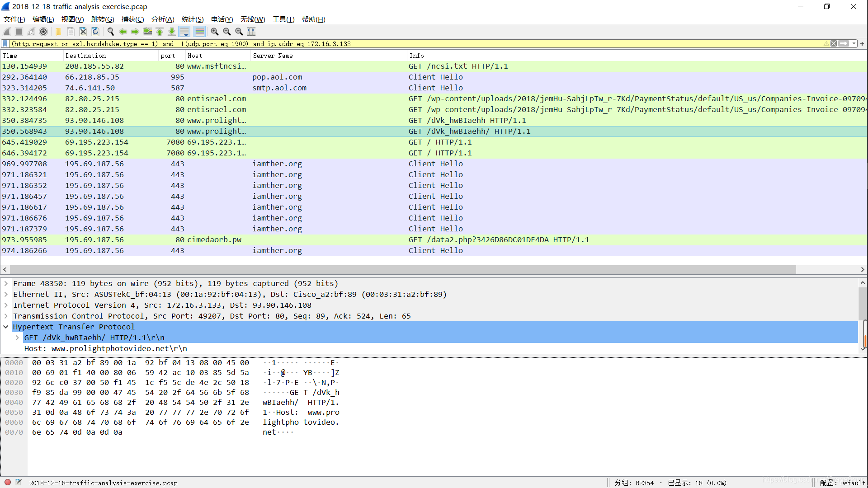Open the 视图(V) menu
The image size is (868, 488).
click(x=73, y=19)
